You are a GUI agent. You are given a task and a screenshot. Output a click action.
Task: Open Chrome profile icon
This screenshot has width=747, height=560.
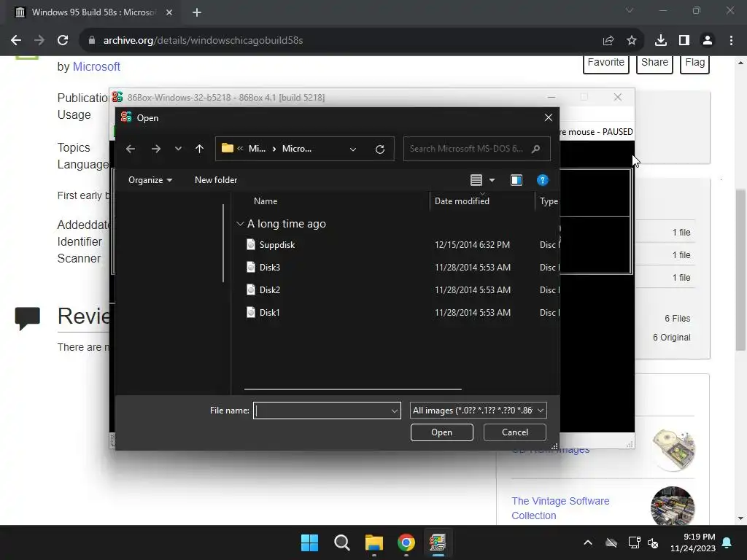[x=708, y=41]
